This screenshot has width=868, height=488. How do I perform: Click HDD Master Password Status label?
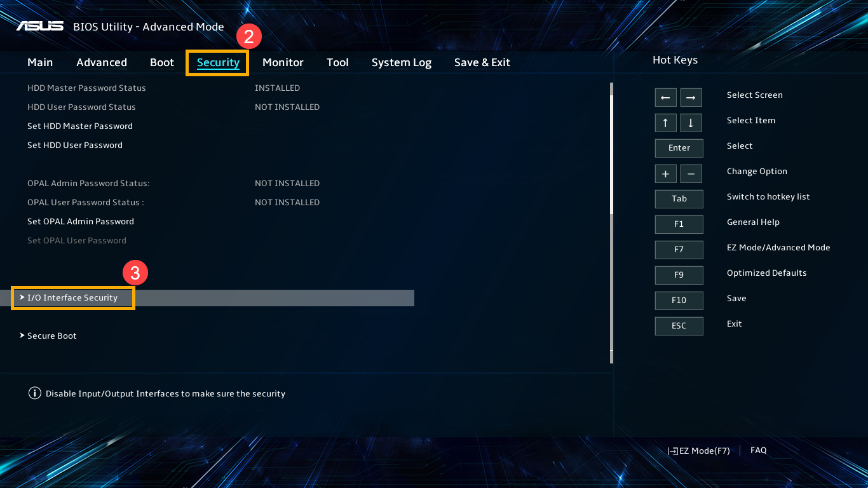(86, 88)
